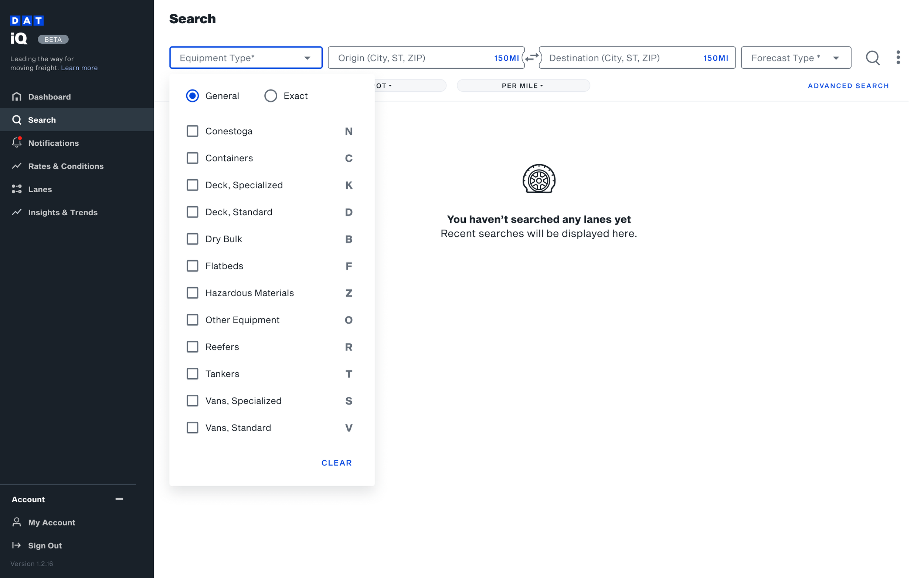Swap origin and destination arrows icon
The height and width of the screenshot is (578, 924).
531,58
